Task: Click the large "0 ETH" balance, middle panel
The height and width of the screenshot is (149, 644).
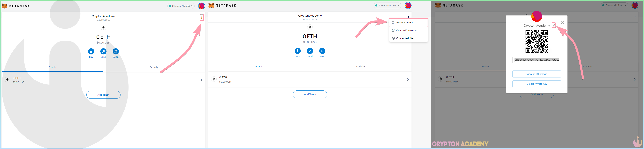Action: (x=310, y=36)
